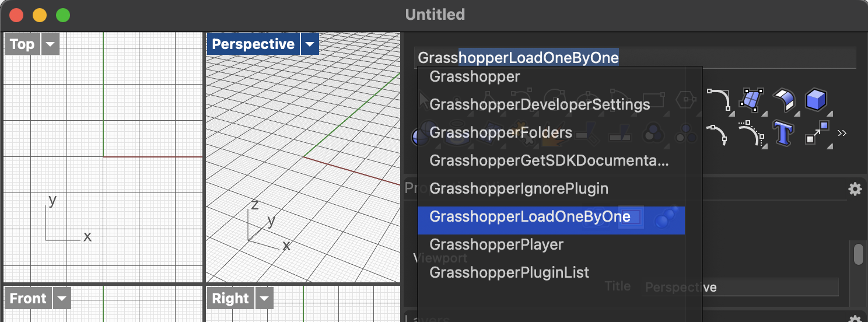This screenshot has height=322, width=868.
Task: Choose Grasshopper from the autocomplete list
Action: click(x=474, y=76)
